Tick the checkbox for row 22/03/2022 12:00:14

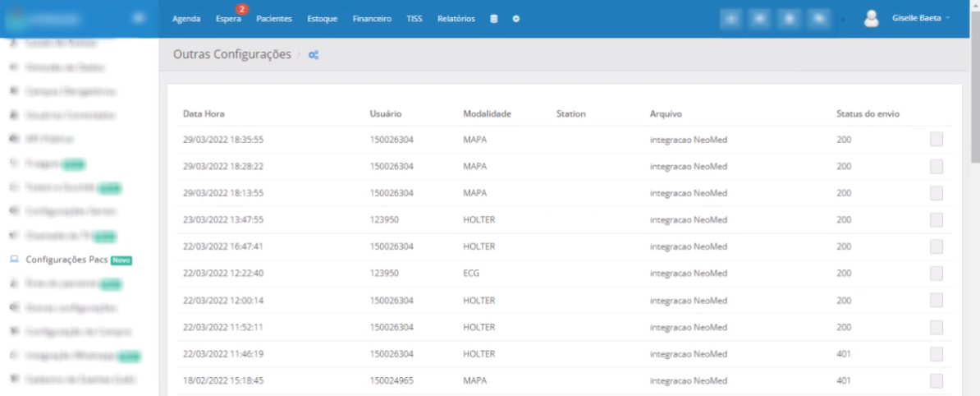coord(936,300)
